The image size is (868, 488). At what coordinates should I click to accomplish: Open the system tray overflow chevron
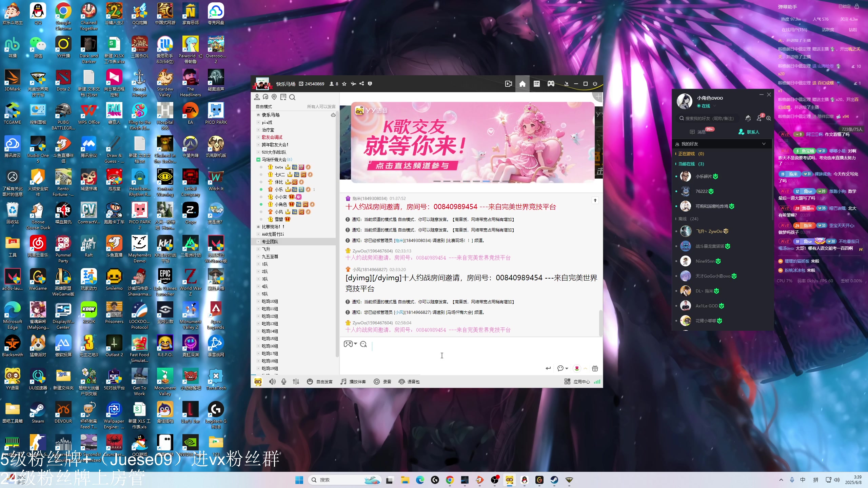pos(781,480)
